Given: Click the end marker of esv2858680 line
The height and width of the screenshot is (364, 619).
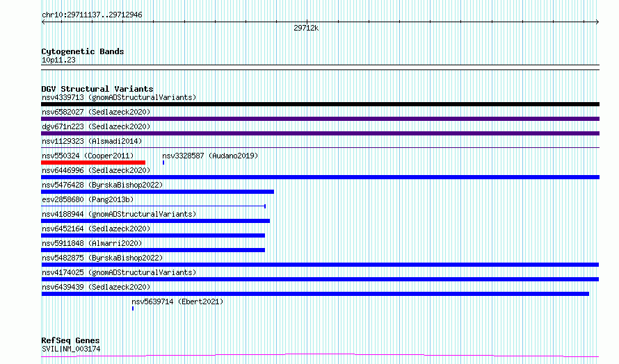Looking at the screenshot, I should click(265, 206).
